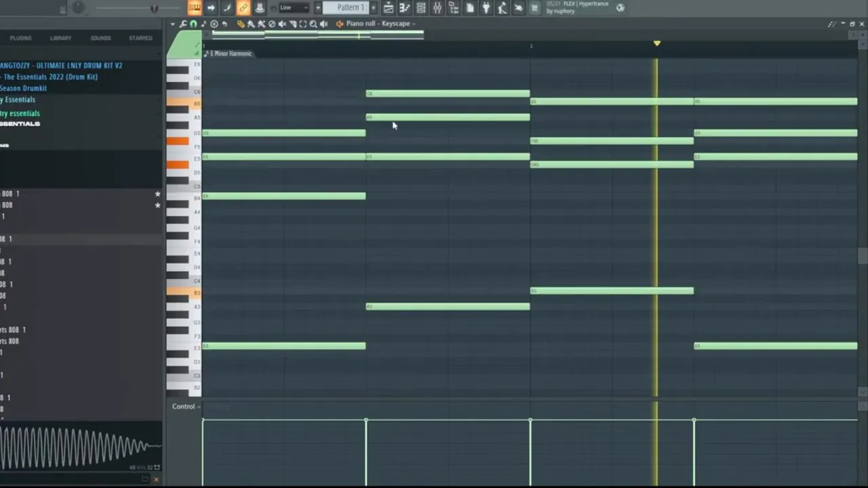The width and height of the screenshot is (868, 488).
Task: Select the Zoom magnifier tool
Action: point(313,24)
